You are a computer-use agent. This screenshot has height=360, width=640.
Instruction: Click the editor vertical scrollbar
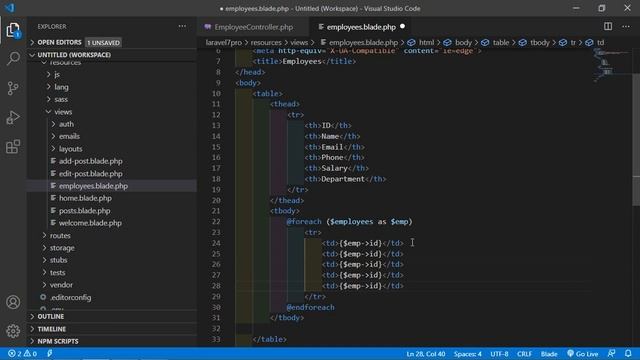[x=636, y=140]
